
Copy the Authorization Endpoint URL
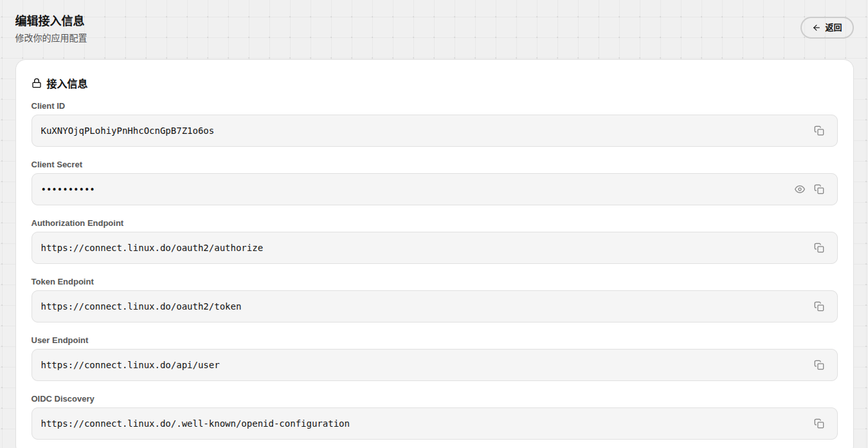click(x=819, y=248)
